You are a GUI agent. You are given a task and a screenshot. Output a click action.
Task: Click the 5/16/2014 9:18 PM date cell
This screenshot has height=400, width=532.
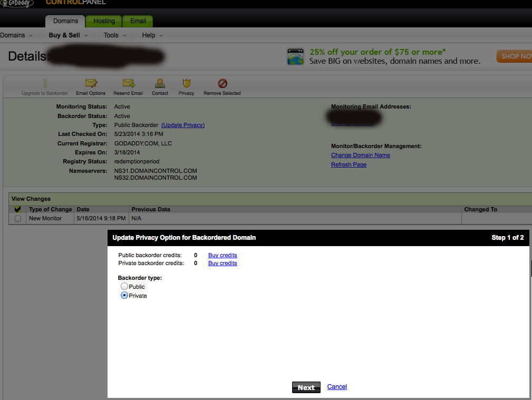point(101,219)
